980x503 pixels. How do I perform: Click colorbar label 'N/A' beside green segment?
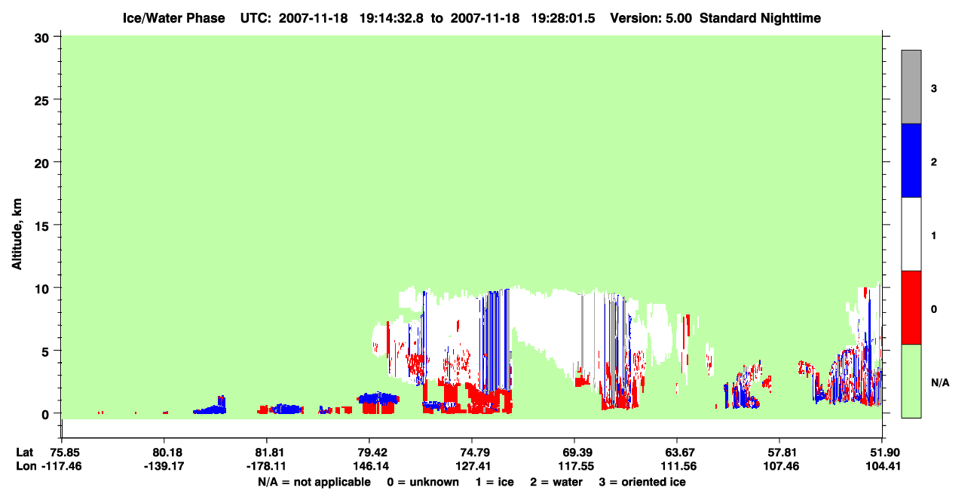[940, 383]
